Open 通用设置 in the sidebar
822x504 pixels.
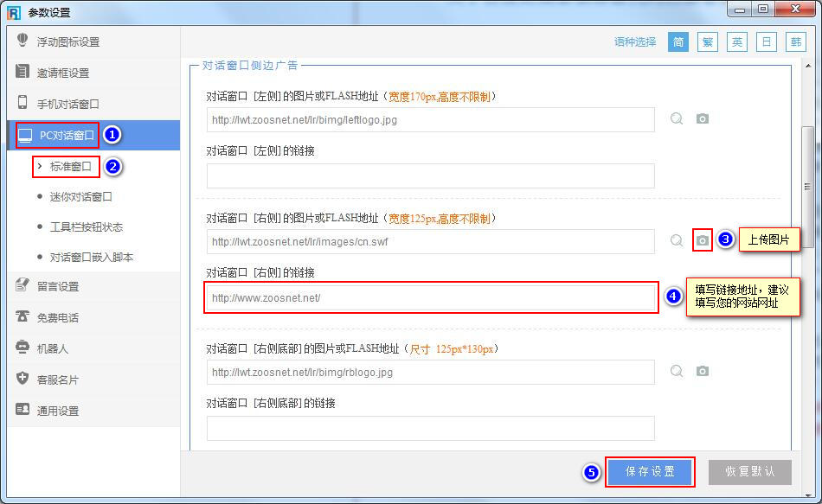point(93,411)
